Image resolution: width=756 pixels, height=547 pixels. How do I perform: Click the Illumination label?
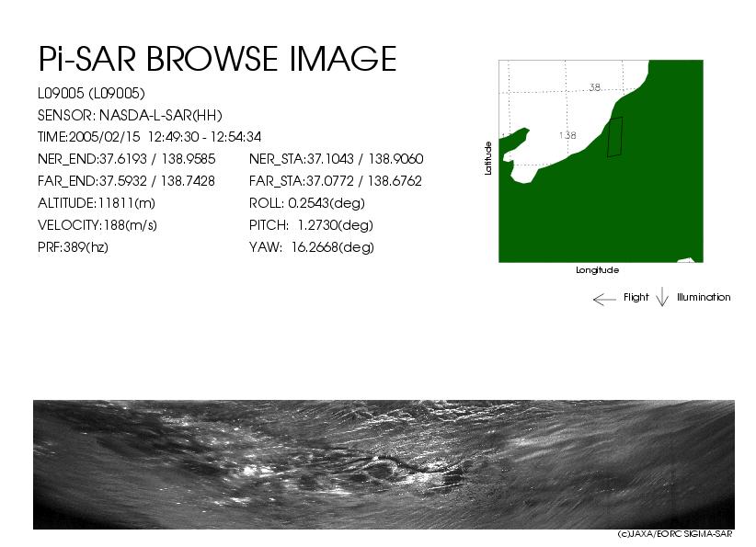pyautogui.click(x=704, y=297)
